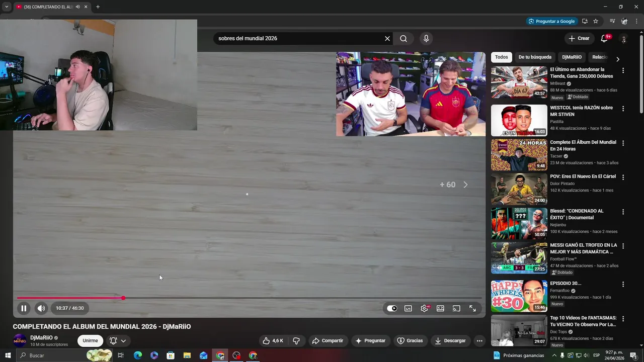Open options for WESTCOL tenía RAZÓN video
The height and width of the screenshot is (362, 644).
pos(623,109)
